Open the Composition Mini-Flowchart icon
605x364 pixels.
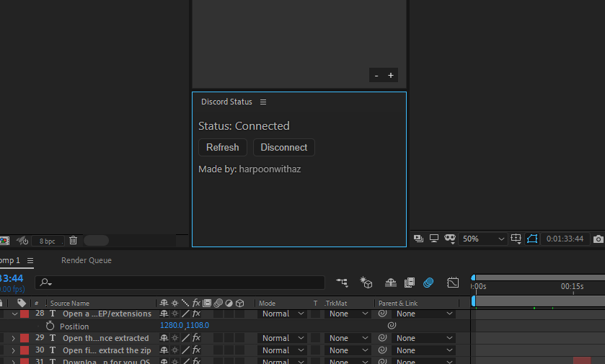tap(342, 283)
